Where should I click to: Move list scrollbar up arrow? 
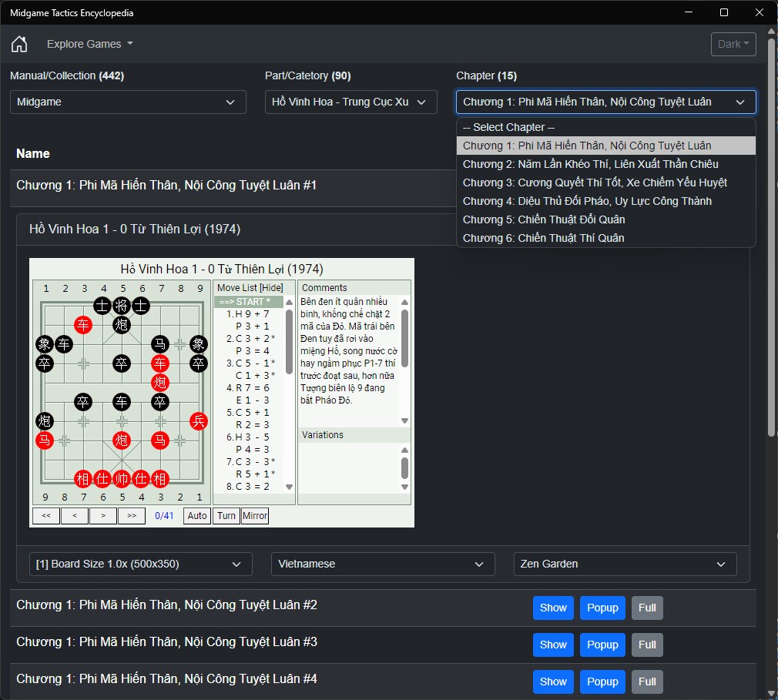point(290,302)
